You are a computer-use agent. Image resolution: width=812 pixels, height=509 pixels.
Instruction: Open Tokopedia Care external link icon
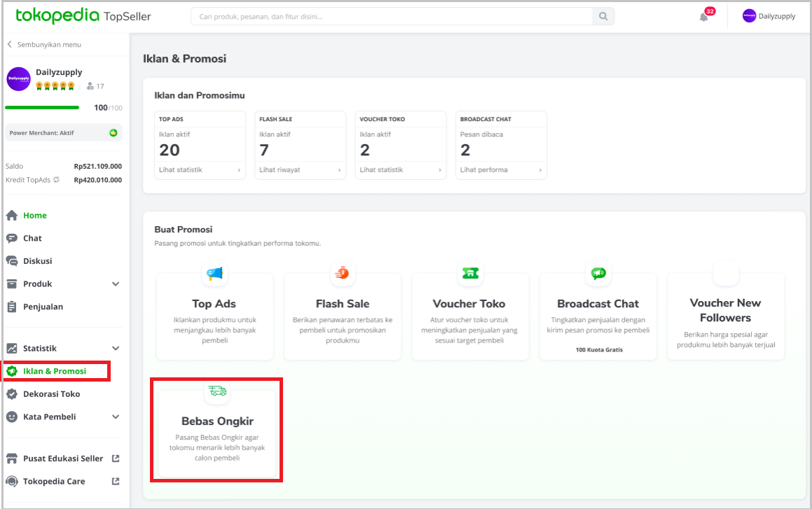tap(116, 481)
